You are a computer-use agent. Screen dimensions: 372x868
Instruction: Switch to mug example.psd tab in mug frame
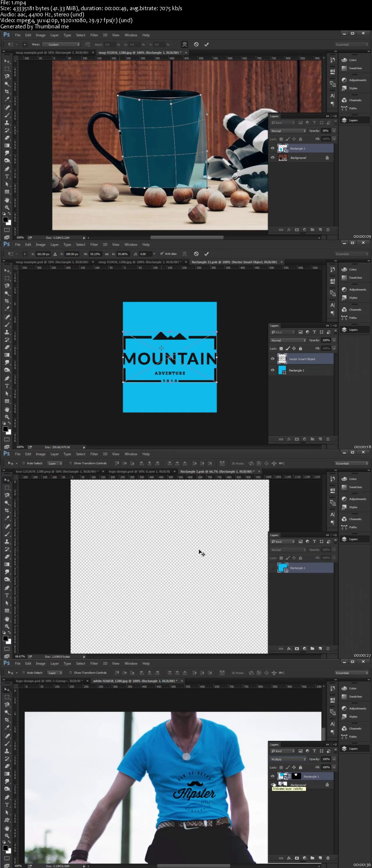click(x=52, y=53)
